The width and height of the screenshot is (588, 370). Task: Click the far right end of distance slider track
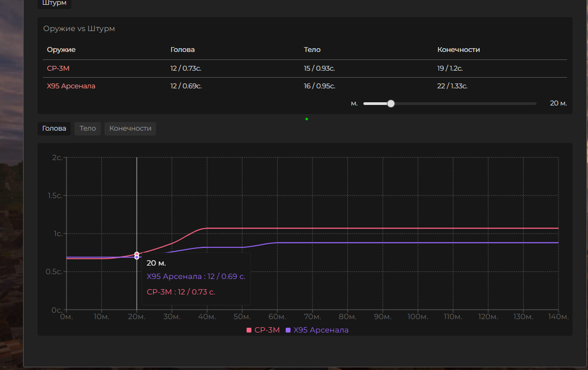point(535,103)
